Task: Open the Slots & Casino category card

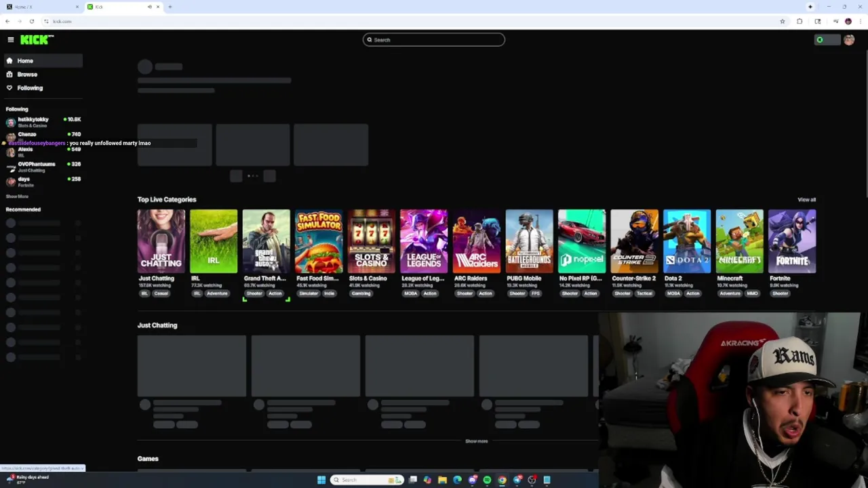Action: coord(371,241)
